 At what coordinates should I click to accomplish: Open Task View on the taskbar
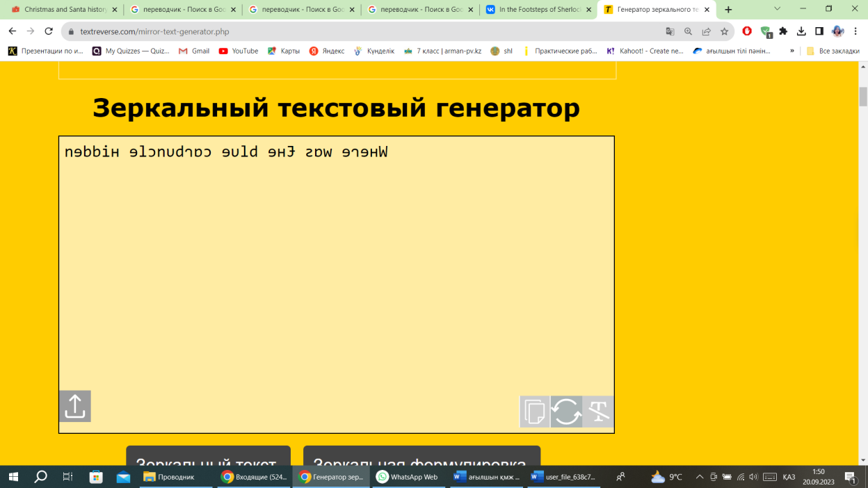point(67,477)
